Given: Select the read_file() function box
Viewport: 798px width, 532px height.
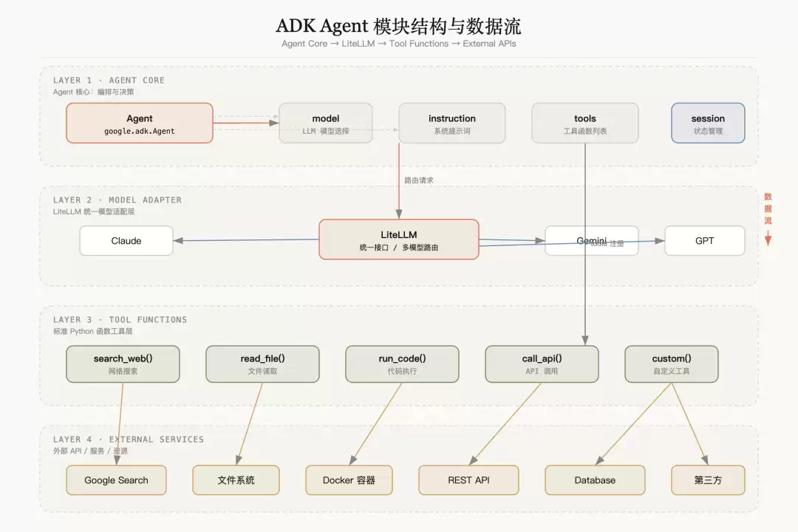Looking at the screenshot, I should 262,364.
